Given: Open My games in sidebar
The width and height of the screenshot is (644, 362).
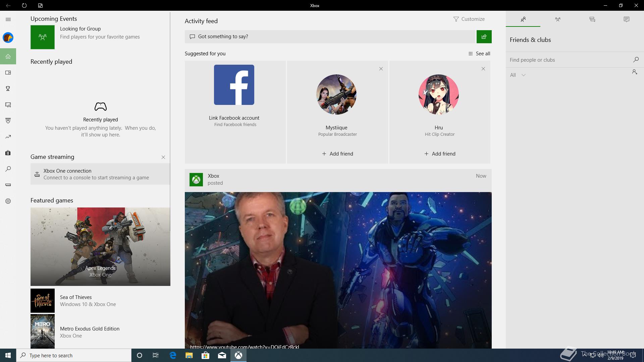Looking at the screenshot, I should [8, 73].
